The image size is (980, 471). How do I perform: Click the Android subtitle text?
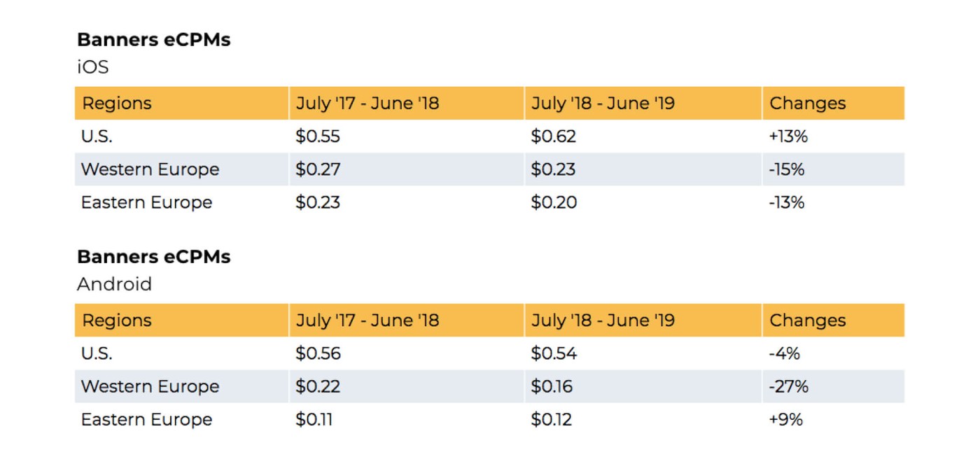pyautogui.click(x=114, y=284)
